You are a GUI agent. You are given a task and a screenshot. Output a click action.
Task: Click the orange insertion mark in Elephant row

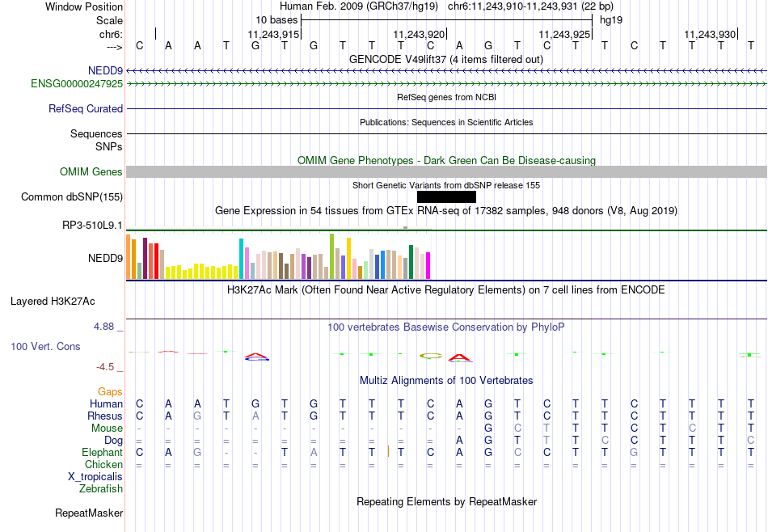coord(388,452)
